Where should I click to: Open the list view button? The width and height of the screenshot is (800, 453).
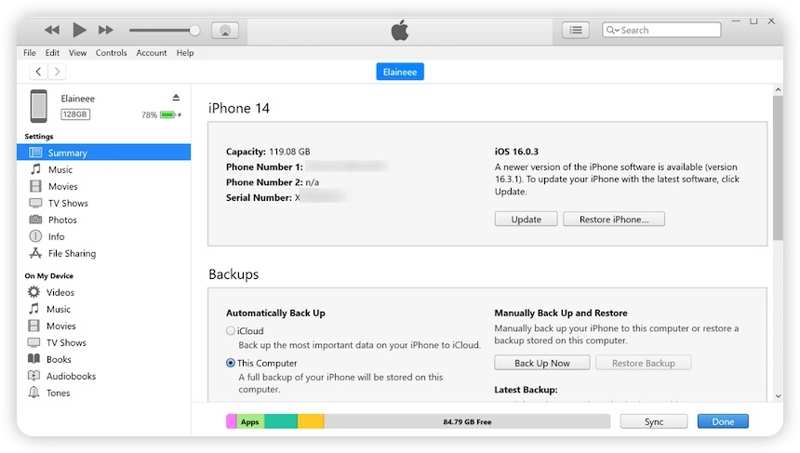click(576, 30)
